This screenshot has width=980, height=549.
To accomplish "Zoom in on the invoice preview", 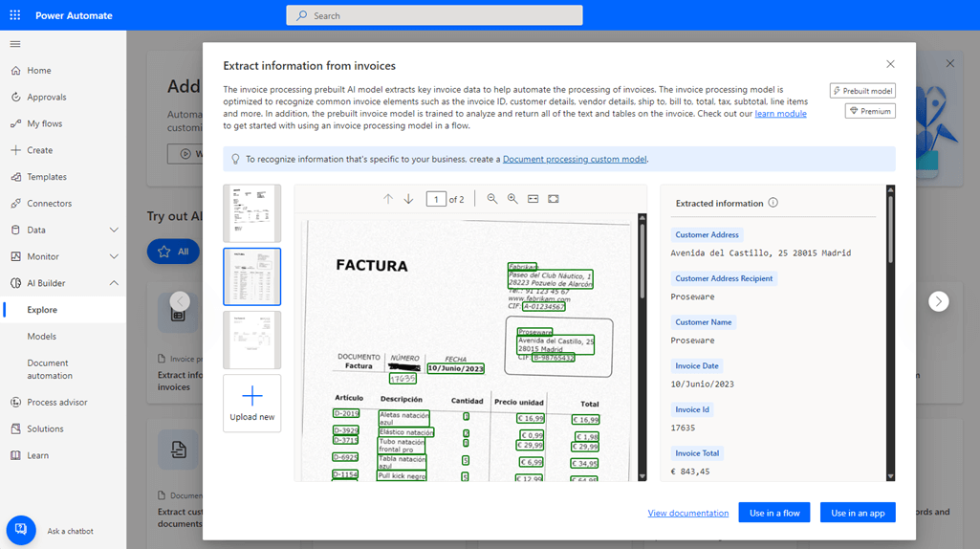I will (x=512, y=199).
